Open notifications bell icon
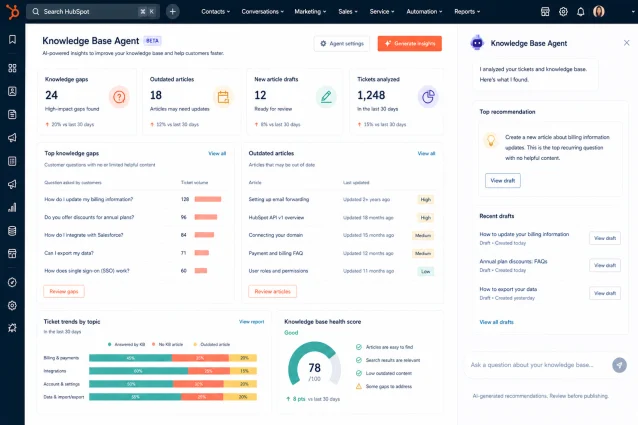638x425 pixels. (x=581, y=12)
